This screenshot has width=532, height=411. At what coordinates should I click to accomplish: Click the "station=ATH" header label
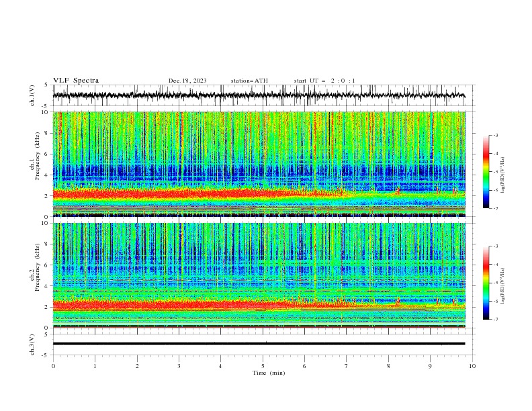(249, 81)
